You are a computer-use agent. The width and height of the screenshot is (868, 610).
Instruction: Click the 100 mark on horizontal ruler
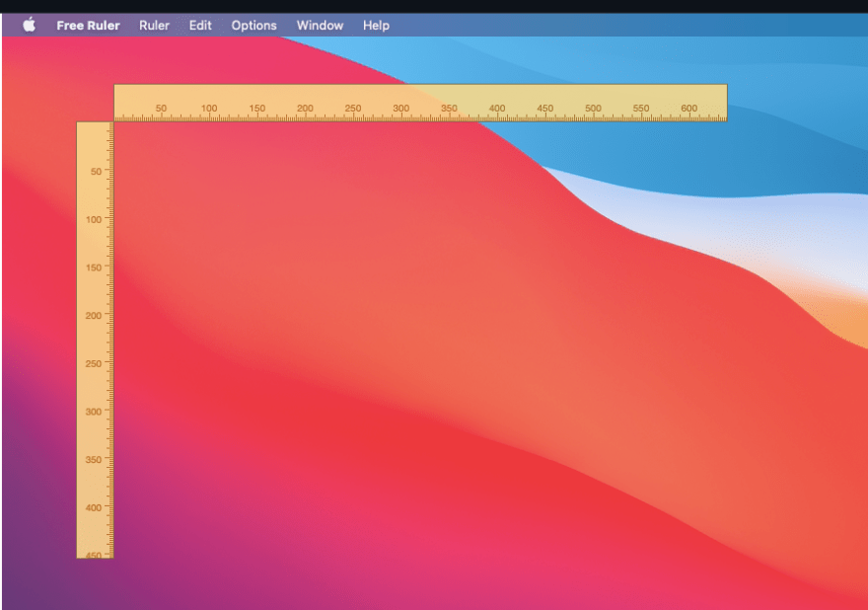tap(209, 108)
